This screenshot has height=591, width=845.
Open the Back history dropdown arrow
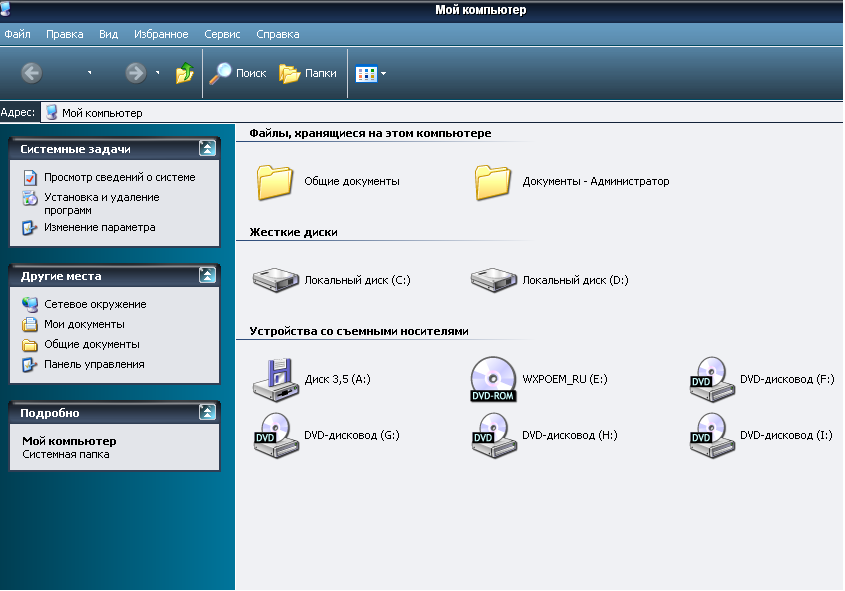point(89,73)
